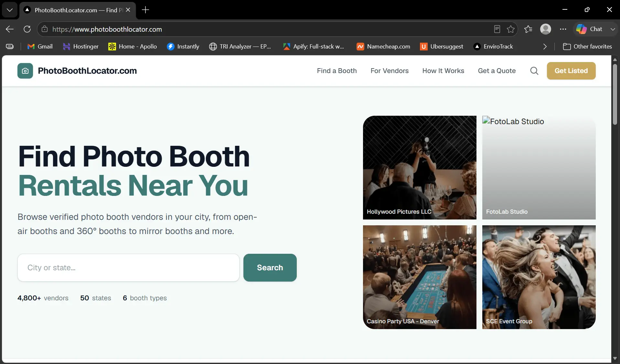Click the browser address bar URL
The image size is (620, 364).
pyautogui.click(x=107, y=29)
